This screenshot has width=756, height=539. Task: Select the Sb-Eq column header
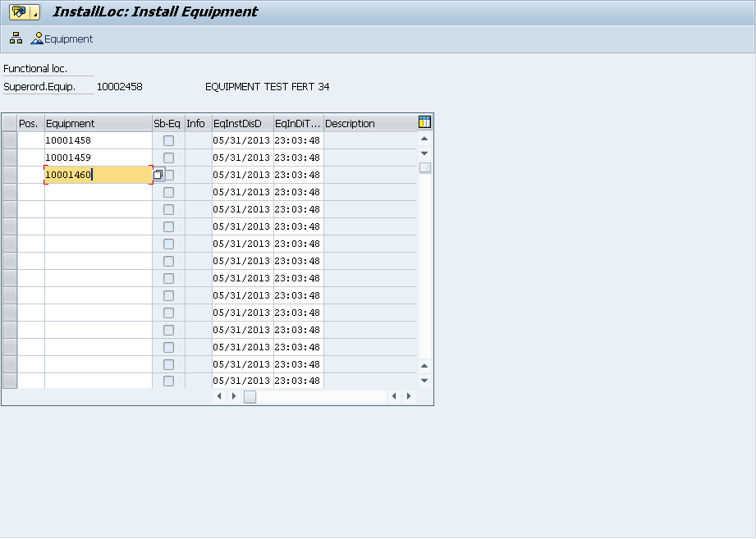[169, 123]
